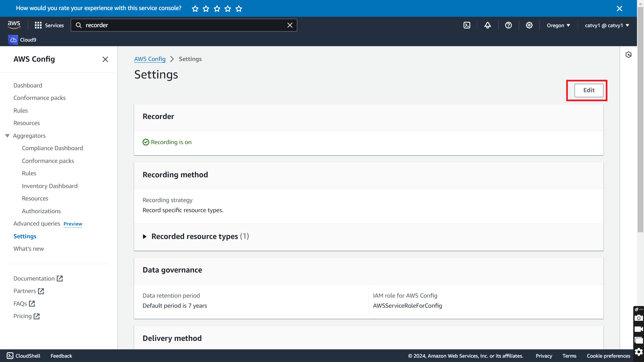This screenshot has width=644, height=362.
Task: Open Inventory Dashboard under Aggregators
Action: (50, 186)
